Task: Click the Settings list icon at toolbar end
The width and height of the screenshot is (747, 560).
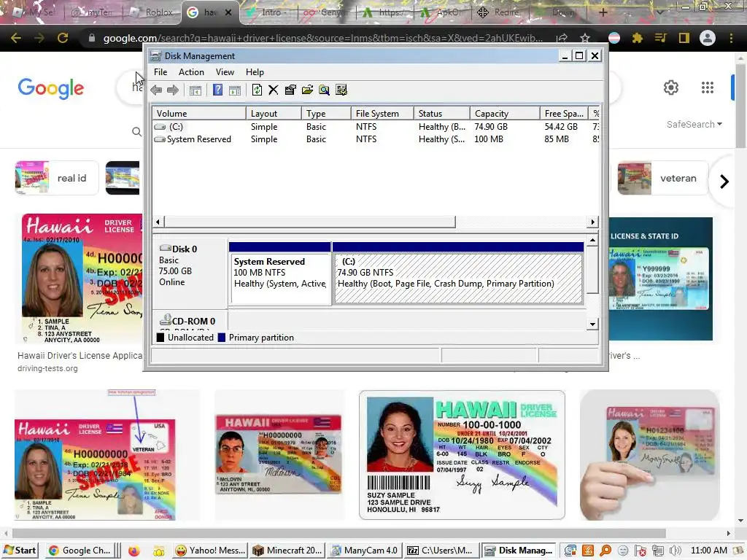Action: (x=341, y=90)
